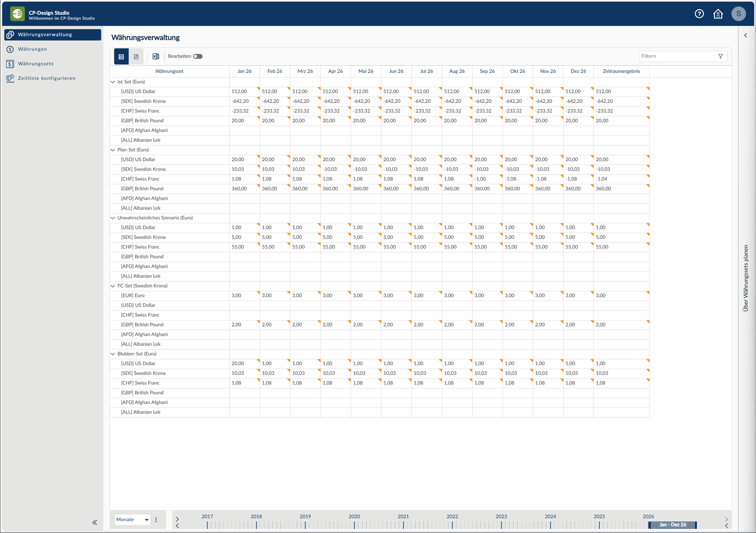Open the user avatar S menu
756x533 pixels.
point(738,14)
